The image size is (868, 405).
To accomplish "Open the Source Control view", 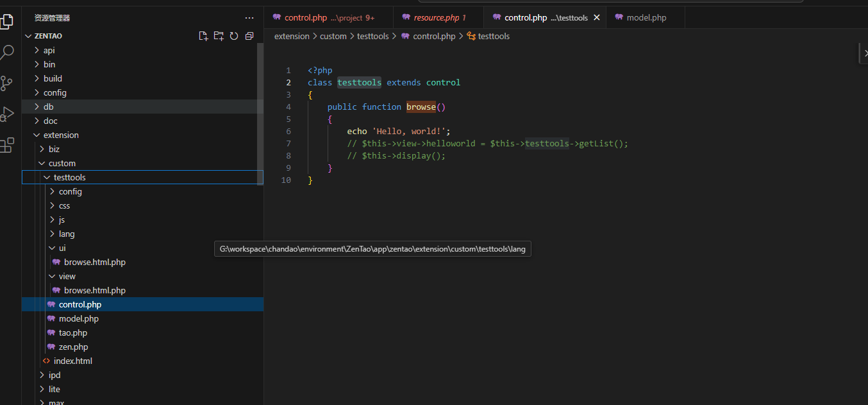I will [6, 83].
